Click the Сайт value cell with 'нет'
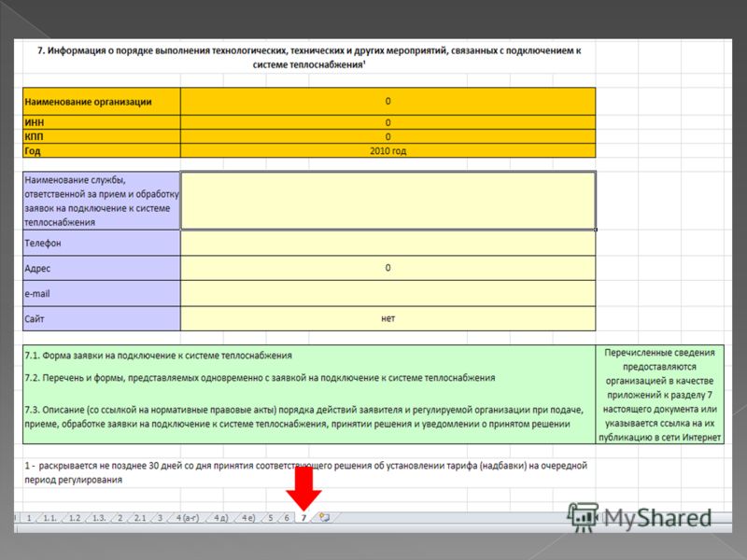747x560 pixels. click(x=388, y=318)
